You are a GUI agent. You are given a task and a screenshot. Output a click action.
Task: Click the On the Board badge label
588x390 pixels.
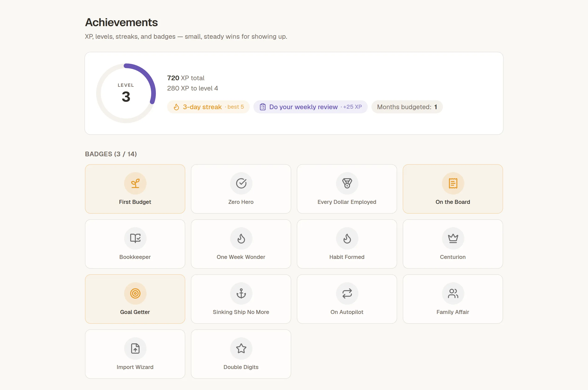coord(453,202)
